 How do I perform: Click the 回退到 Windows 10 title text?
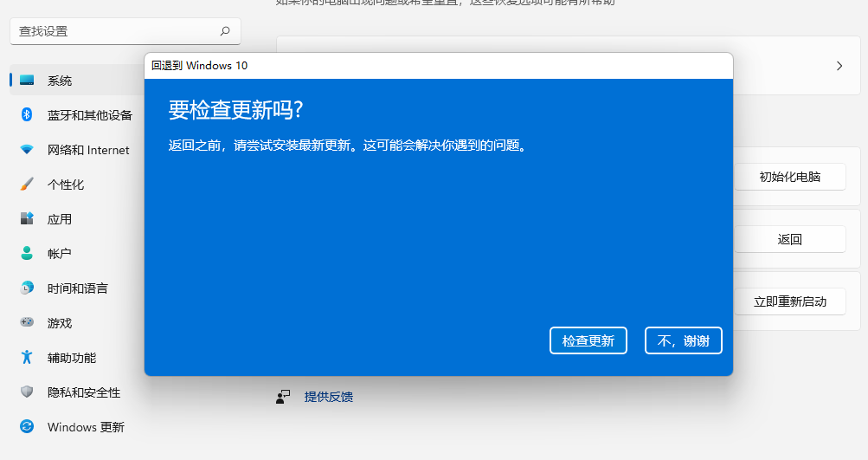point(199,65)
